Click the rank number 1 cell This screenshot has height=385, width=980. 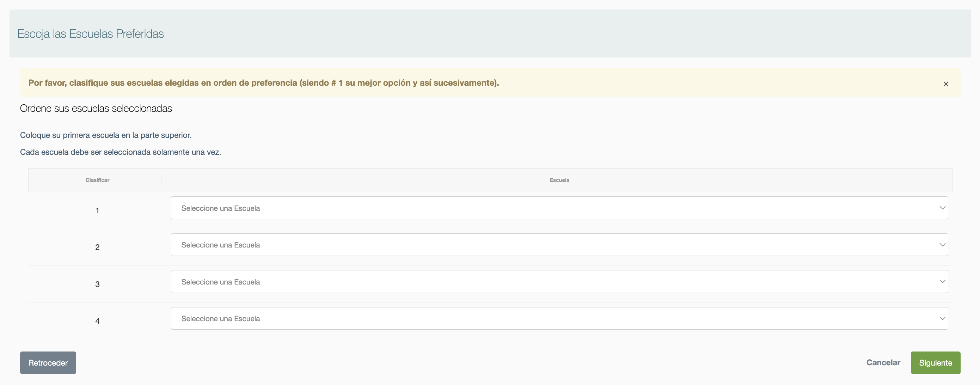click(x=97, y=210)
